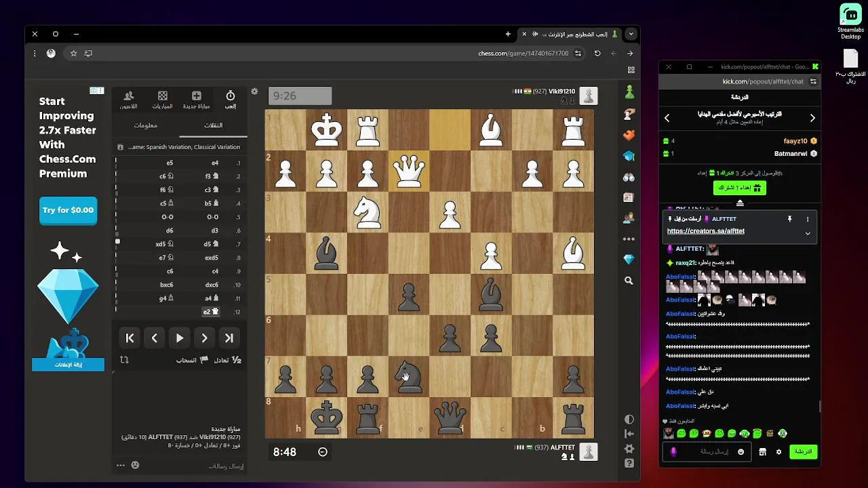Reload the chess.com page
The image size is (868, 488).
597,53
